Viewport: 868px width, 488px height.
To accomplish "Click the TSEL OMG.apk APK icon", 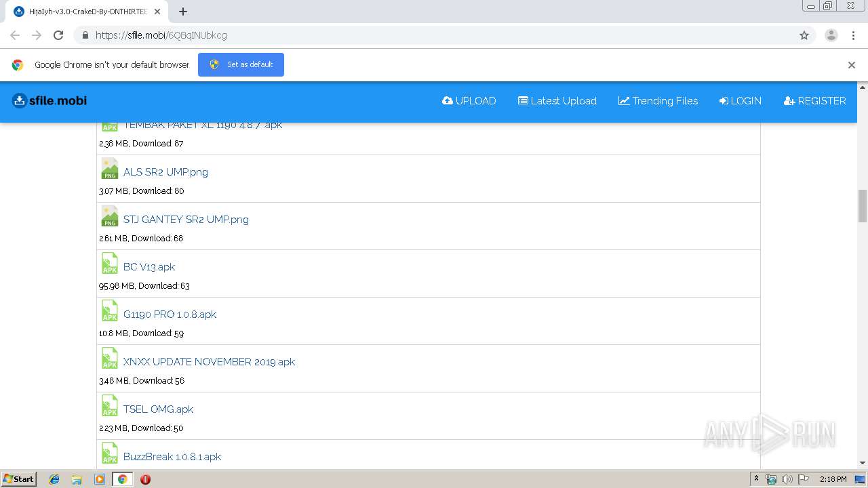I will pos(109,405).
